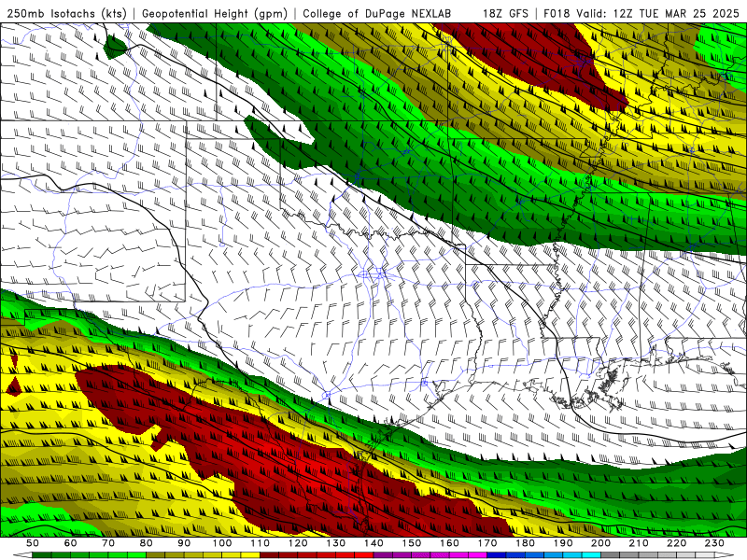This screenshot has width=747, height=560.
Task: Select the 90 value on the legend scale
Action: pyautogui.click(x=184, y=543)
